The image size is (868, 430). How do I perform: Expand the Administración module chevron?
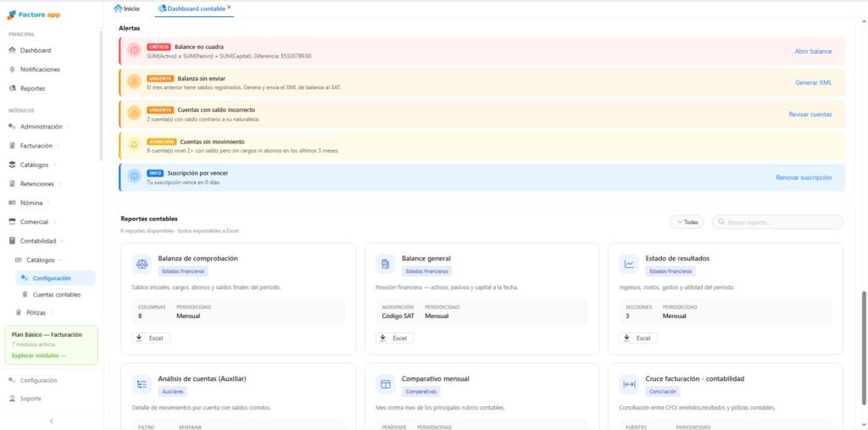coord(68,127)
